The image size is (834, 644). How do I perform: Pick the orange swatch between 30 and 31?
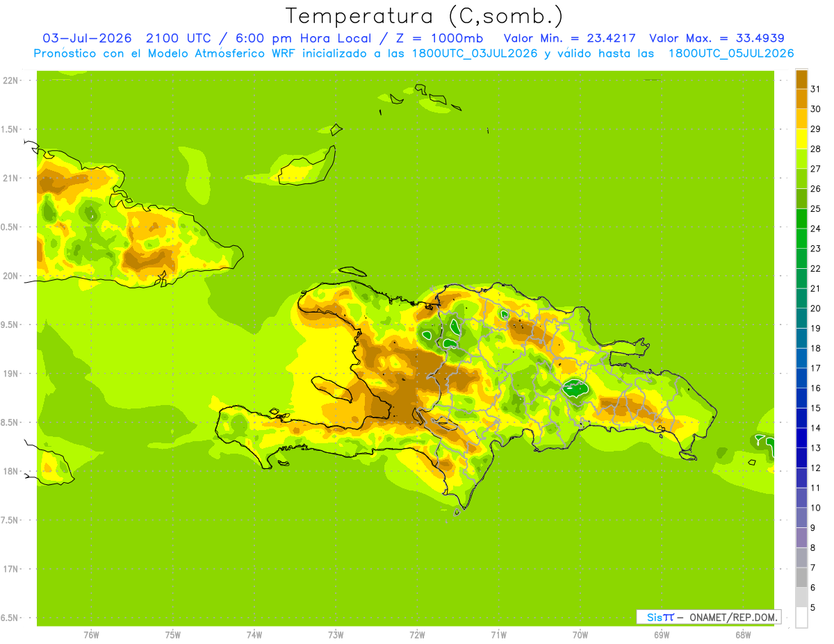click(x=801, y=99)
